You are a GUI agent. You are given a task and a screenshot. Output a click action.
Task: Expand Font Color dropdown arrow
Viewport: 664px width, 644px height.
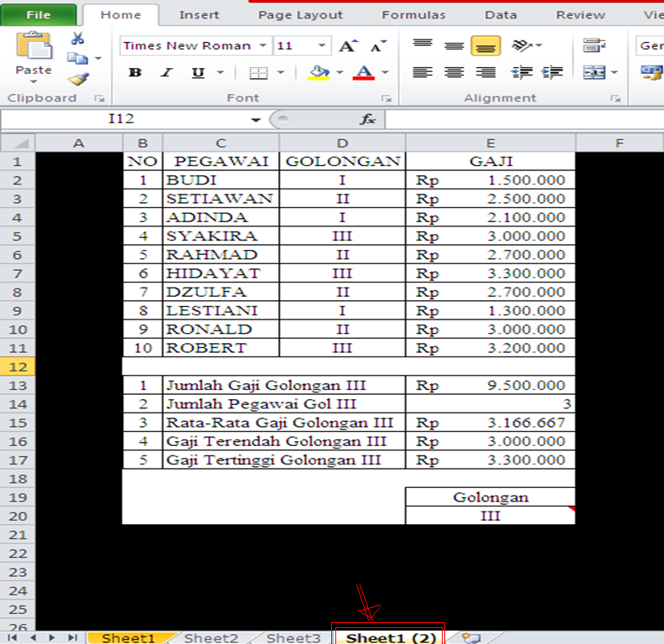click(x=385, y=72)
